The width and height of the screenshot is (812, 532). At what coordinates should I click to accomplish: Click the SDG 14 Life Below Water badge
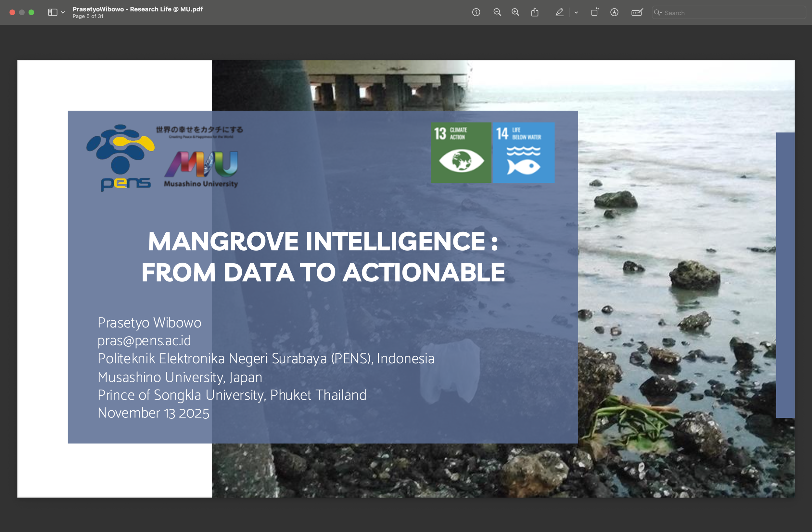[523, 153]
